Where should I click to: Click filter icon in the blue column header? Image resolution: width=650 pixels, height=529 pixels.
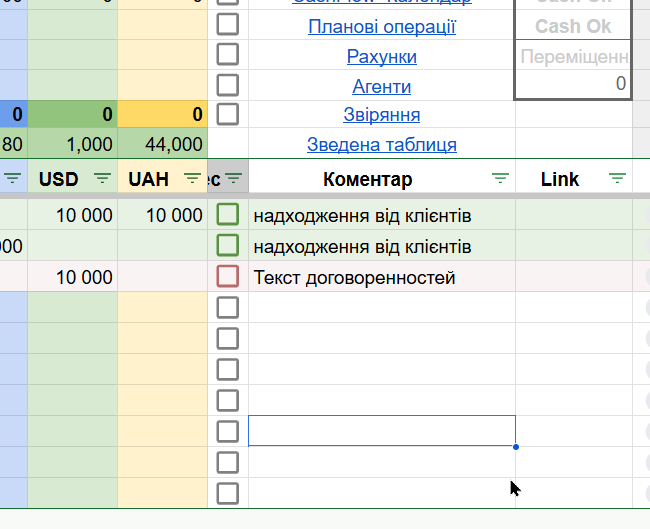point(12,179)
